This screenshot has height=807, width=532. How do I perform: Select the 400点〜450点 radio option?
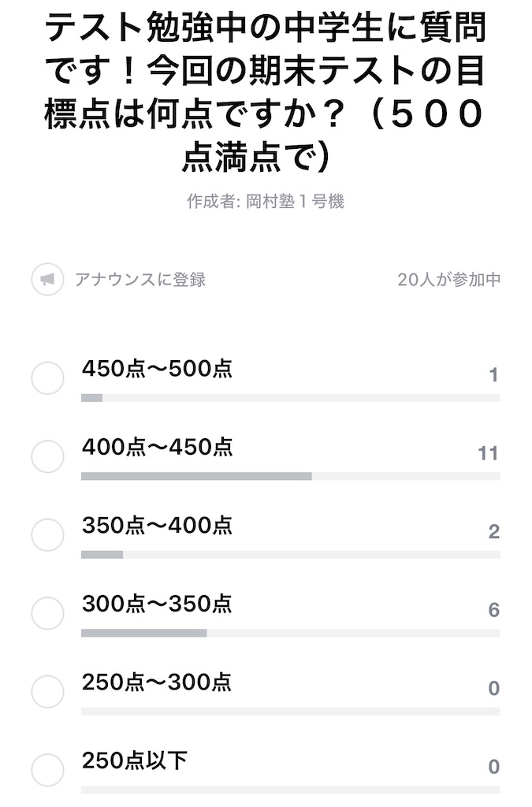(x=47, y=456)
